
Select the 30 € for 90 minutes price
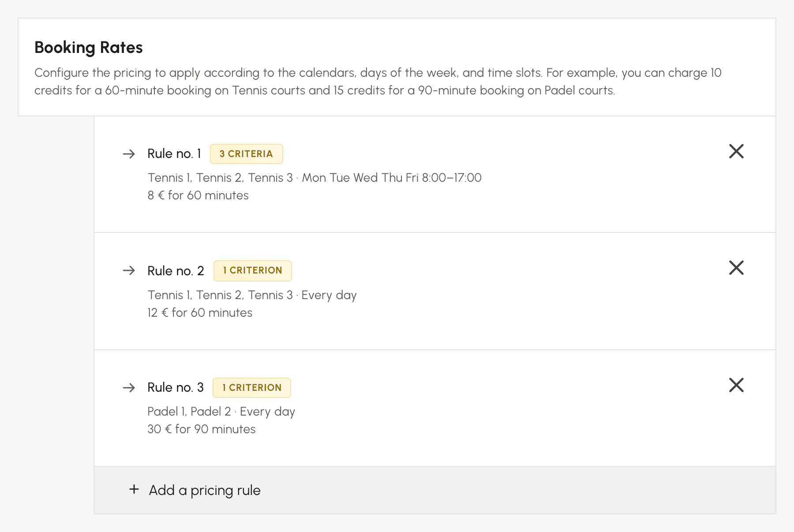click(x=202, y=429)
